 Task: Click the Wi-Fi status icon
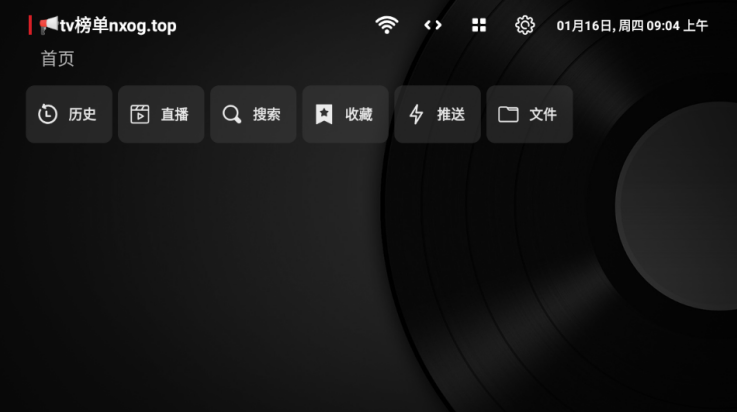coord(386,25)
